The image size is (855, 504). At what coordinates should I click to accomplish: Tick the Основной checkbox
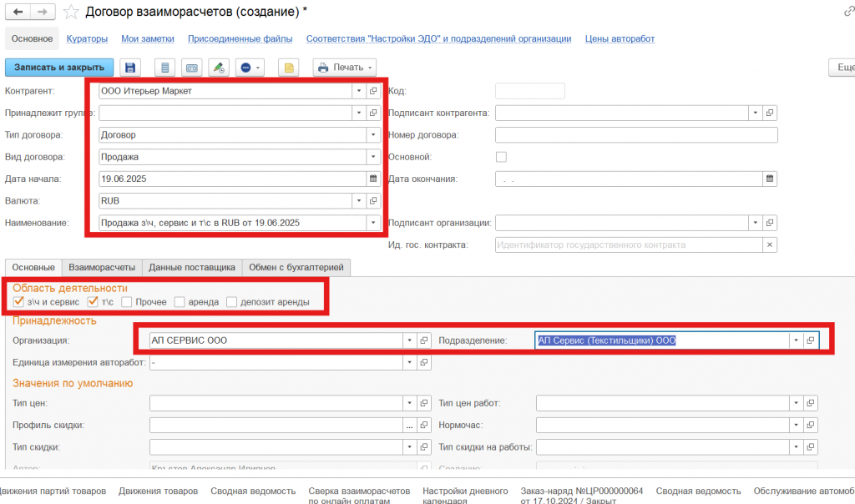[501, 157]
